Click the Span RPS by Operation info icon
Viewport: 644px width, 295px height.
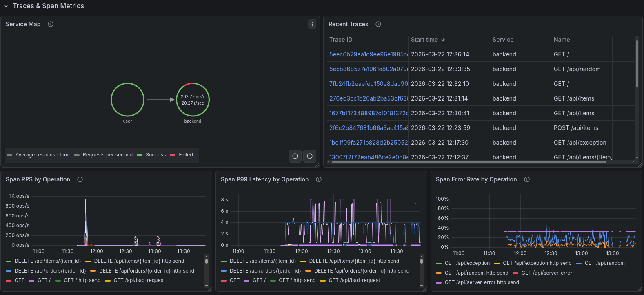pyautogui.click(x=80, y=179)
